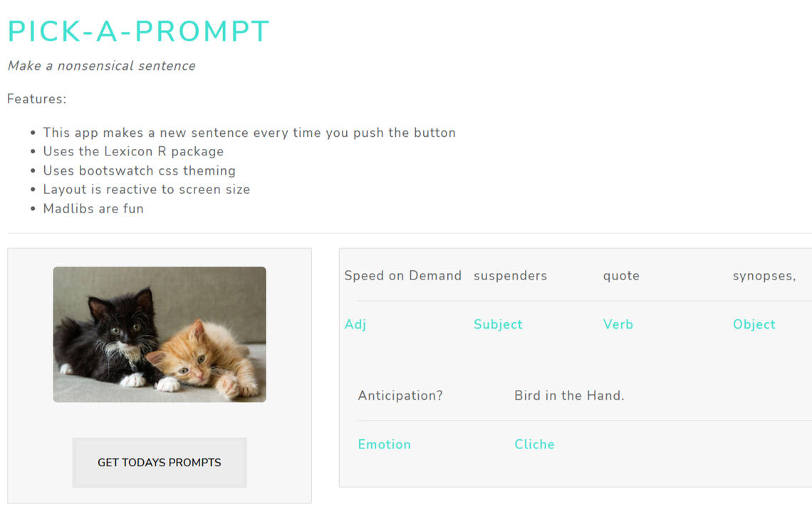812x524 pixels.
Task: Click the 'Madlibs are fun' bullet item
Action: point(93,208)
